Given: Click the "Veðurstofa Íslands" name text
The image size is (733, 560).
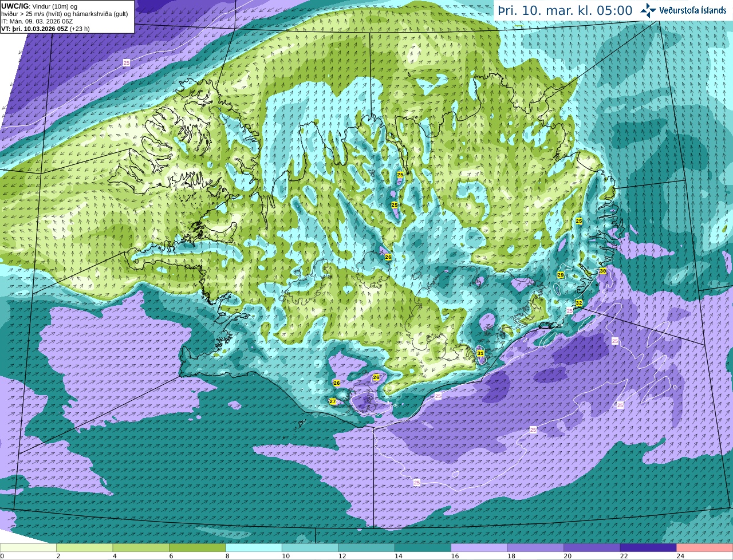Looking at the screenshot, I should pos(693,10).
